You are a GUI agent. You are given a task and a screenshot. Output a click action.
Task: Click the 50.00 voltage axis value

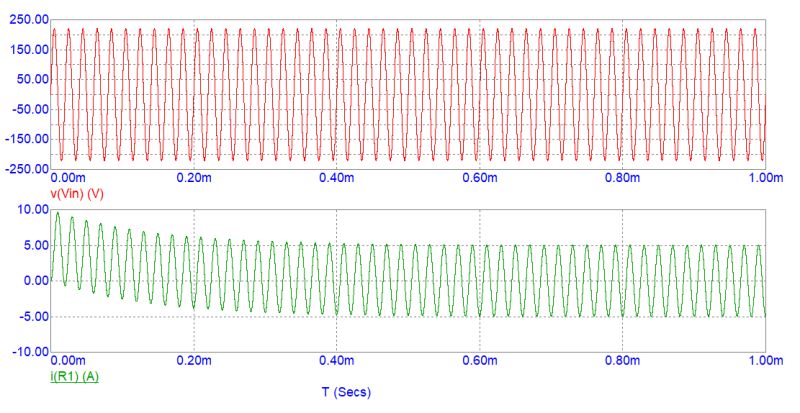tap(32, 79)
